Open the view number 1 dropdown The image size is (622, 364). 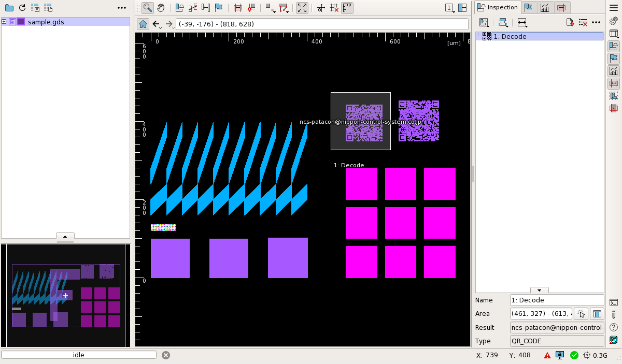point(450,8)
